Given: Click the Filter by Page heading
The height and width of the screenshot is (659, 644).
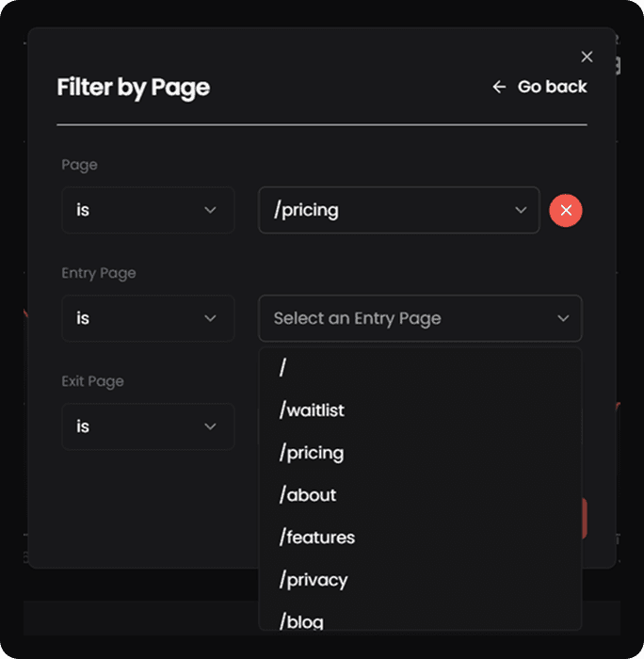Looking at the screenshot, I should pos(133,88).
